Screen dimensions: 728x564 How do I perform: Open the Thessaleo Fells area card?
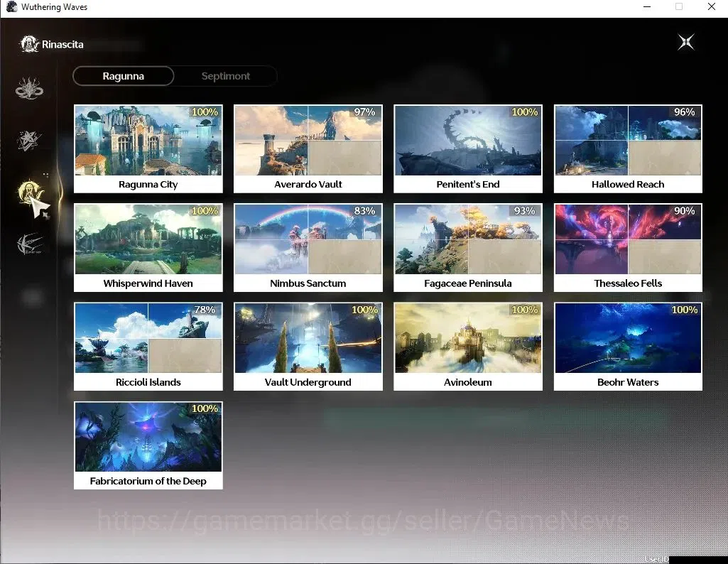tap(628, 247)
